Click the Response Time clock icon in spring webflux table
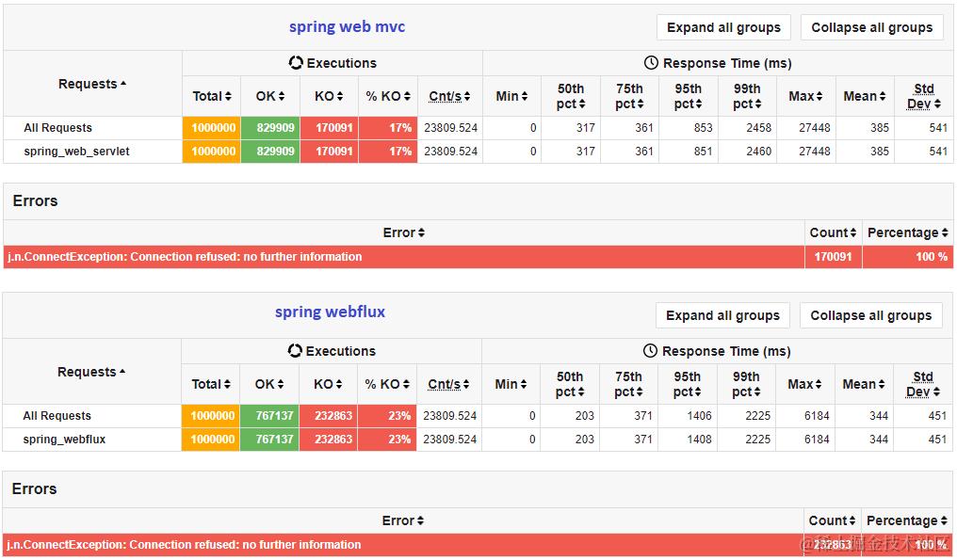This screenshot has width=957, height=560. pos(650,351)
